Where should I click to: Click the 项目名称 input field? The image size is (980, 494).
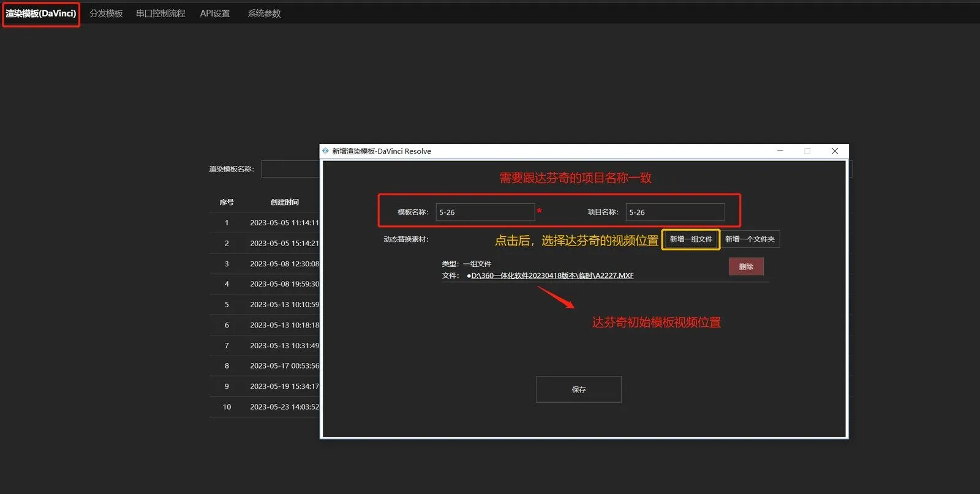click(675, 212)
